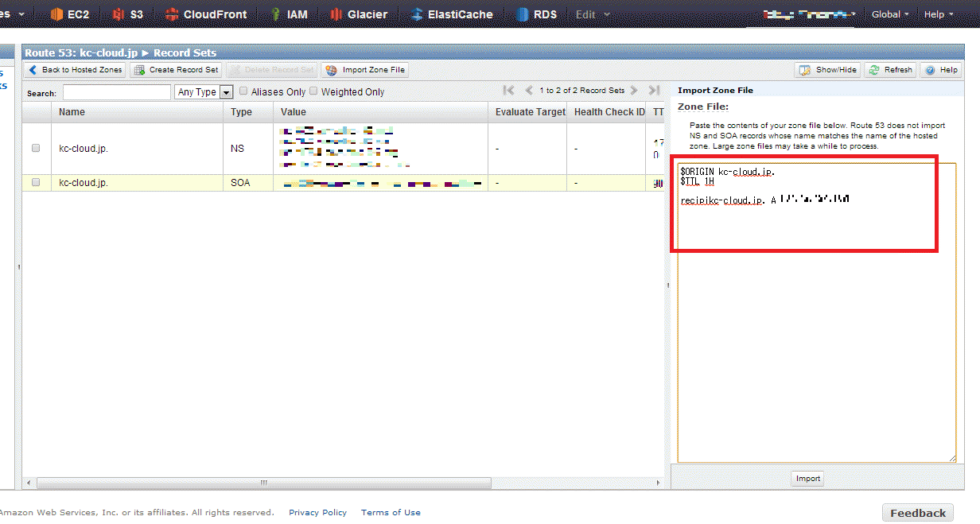Click the Create Record Set button
This screenshot has width=980, height=524.
(x=176, y=70)
